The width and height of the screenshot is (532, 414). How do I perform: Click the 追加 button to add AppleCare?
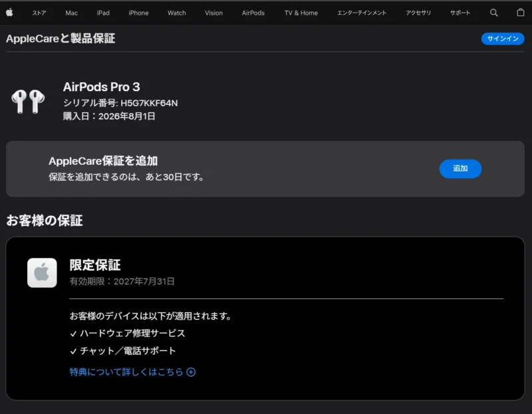pos(460,169)
